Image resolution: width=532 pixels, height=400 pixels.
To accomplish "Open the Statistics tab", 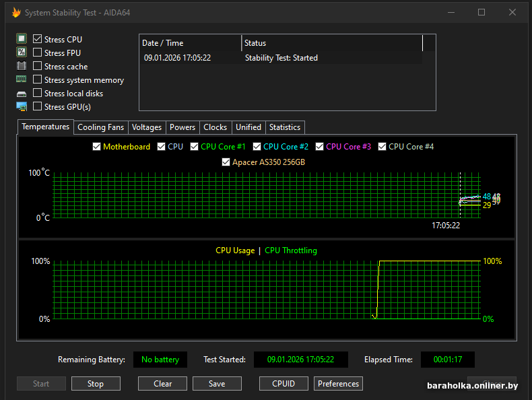I will pyautogui.click(x=284, y=127).
